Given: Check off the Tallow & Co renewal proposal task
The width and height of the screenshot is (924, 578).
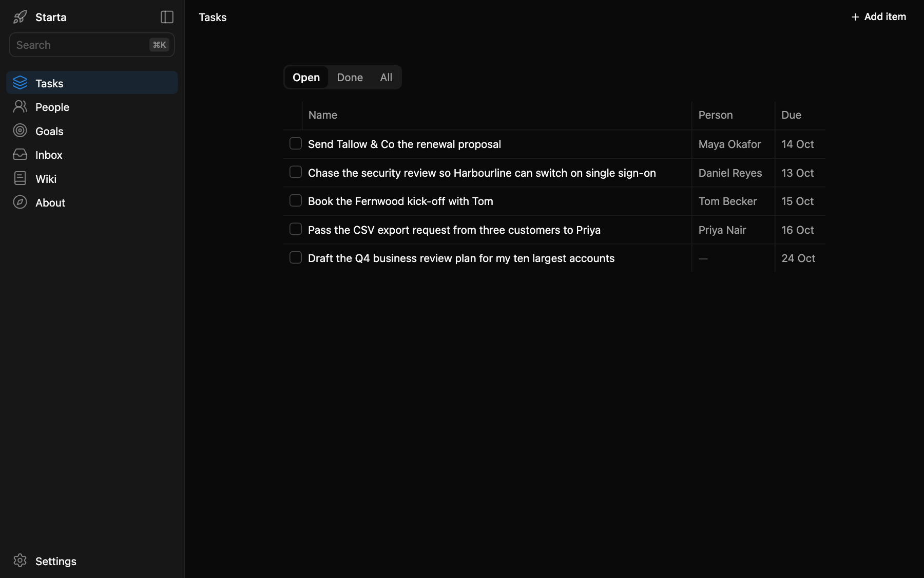Looking at the screenshot, I should (x=296, y=143).
